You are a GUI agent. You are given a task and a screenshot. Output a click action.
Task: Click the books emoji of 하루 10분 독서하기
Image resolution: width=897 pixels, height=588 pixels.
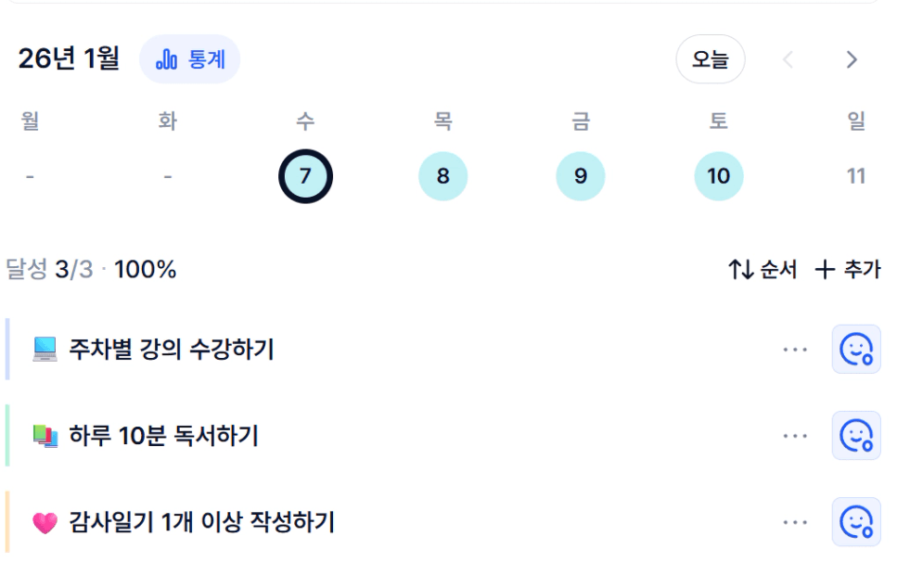45,436
